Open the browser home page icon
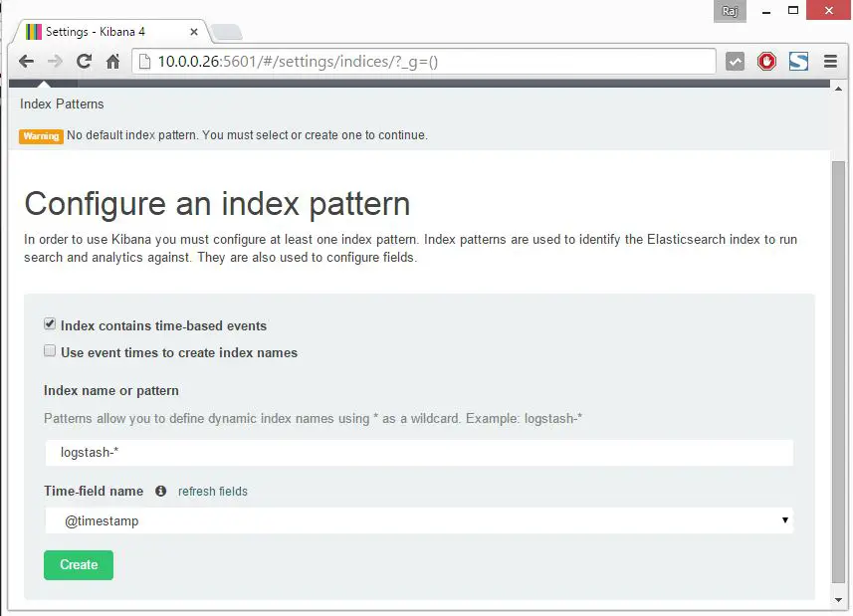853x616 pixels. click(x=113, y=62)
